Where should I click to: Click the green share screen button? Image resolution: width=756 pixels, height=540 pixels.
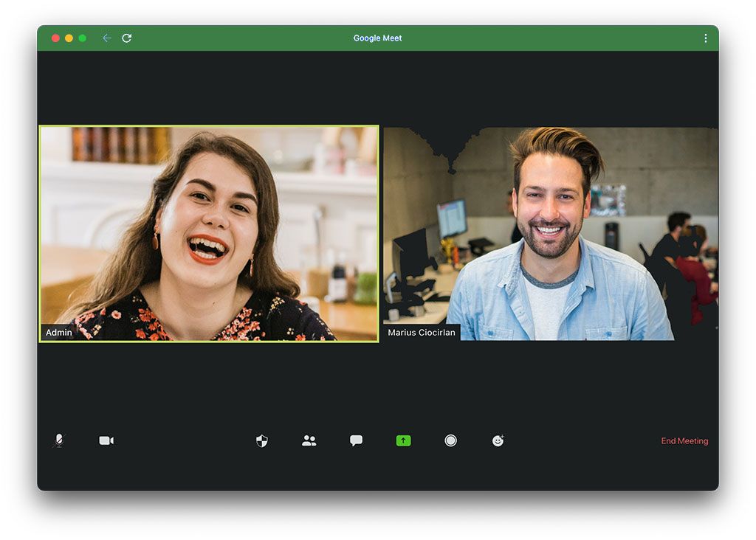point(403,440)
